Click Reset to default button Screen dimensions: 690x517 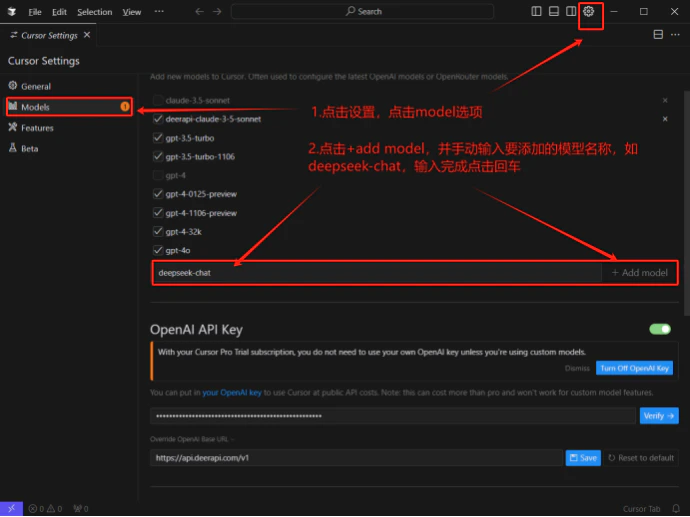(641, 458)
